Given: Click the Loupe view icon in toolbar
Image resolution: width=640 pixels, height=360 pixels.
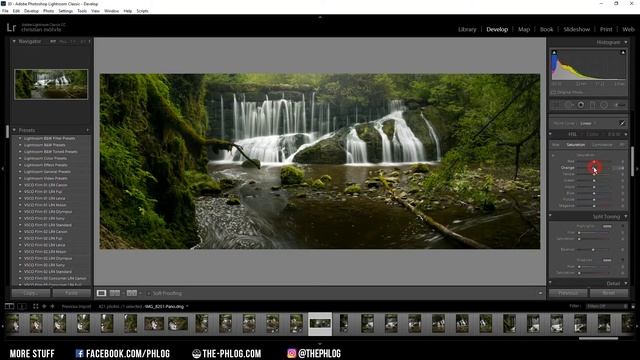Looking at the screenshot, I should tap(101, 293).
